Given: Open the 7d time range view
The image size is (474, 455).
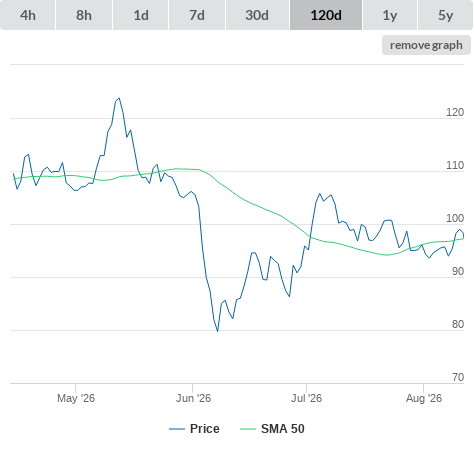Looking at the screenshot, I should 197,15.
